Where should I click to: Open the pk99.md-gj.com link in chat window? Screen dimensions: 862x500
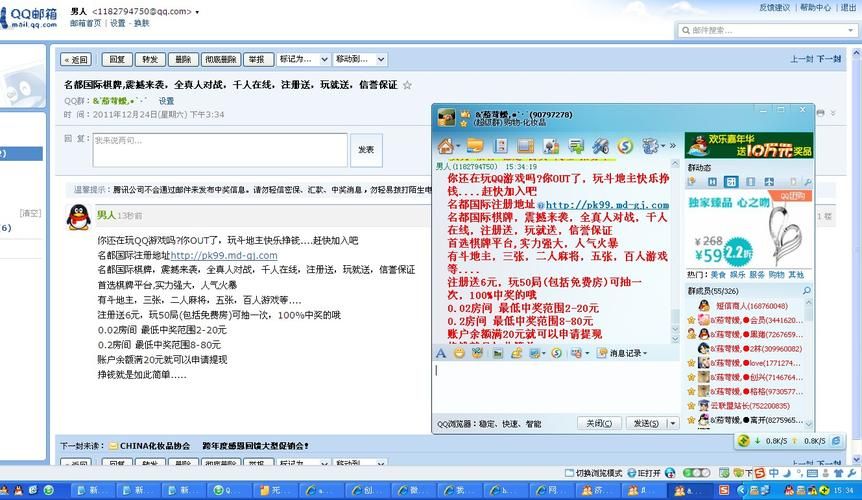[x=607, y=204]
